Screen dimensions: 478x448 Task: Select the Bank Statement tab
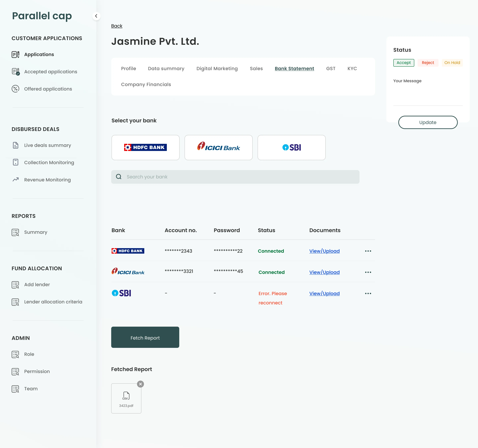294,68
